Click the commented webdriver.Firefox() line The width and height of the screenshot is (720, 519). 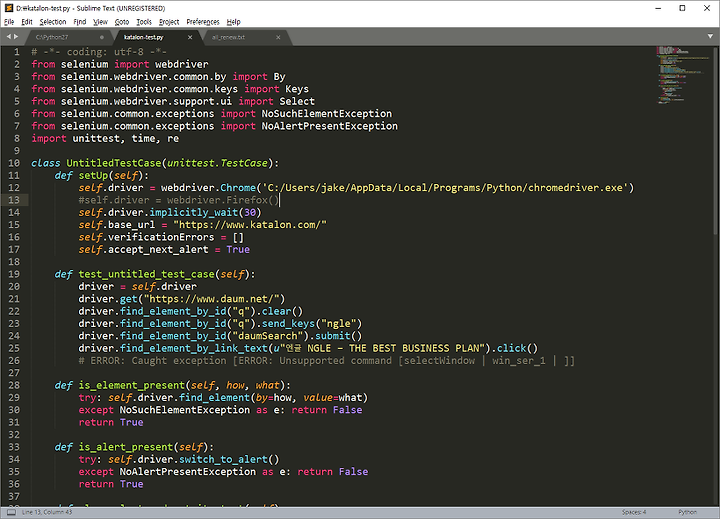pyautogui.click(x=179, y=200)
